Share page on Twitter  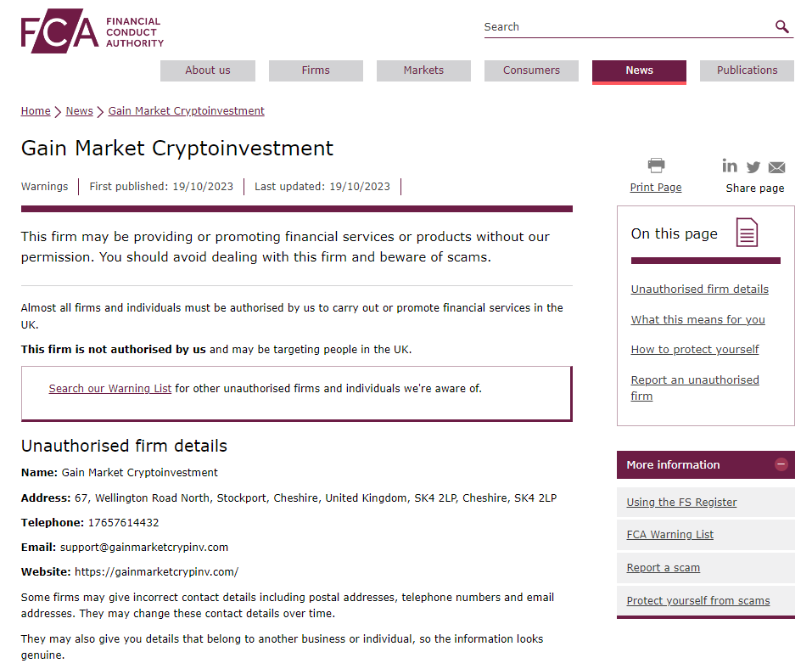(x=753, y=167)
